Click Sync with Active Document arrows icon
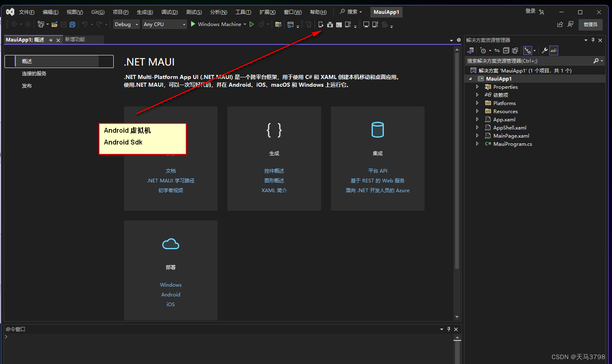Screen dimensions: 612x364 (497, 50)
